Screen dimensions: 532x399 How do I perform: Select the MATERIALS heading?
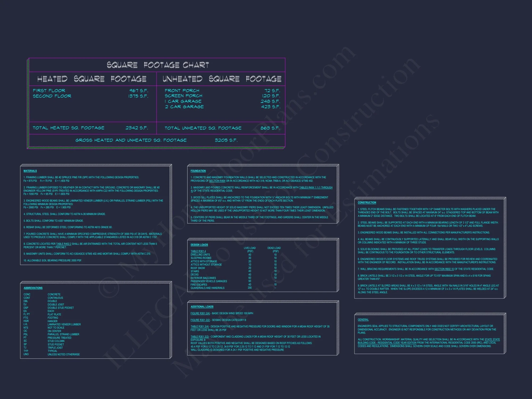[30, 171]
